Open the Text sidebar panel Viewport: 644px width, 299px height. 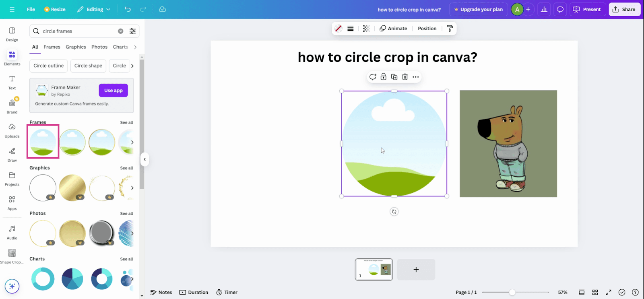click(x=12, y=82)
